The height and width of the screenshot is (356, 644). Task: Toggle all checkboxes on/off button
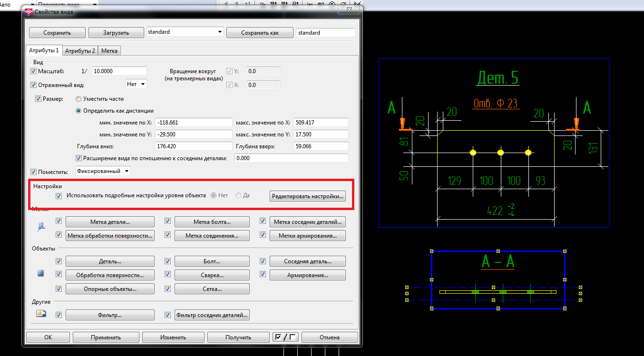tap(285, 337)
